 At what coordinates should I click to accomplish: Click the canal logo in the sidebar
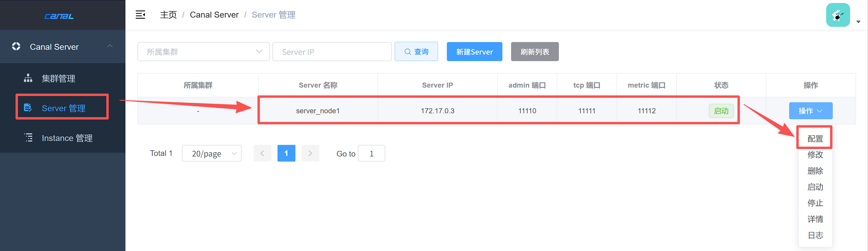coord(59,16)
